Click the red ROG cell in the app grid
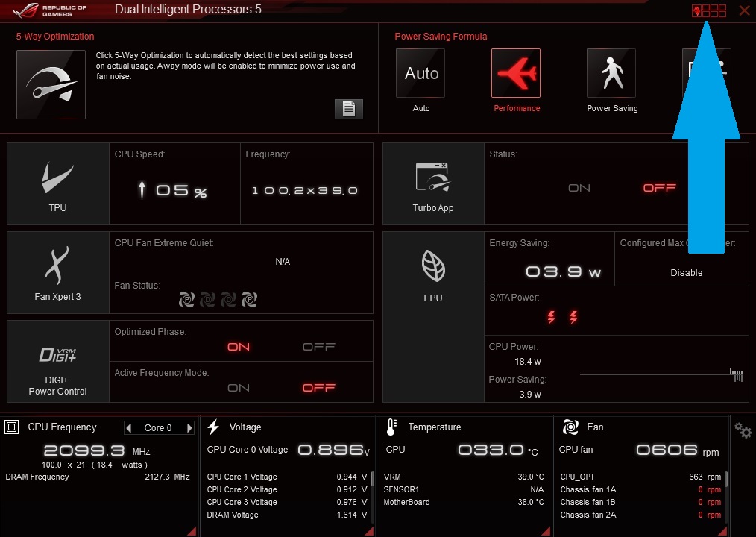 tap(696, 10)
